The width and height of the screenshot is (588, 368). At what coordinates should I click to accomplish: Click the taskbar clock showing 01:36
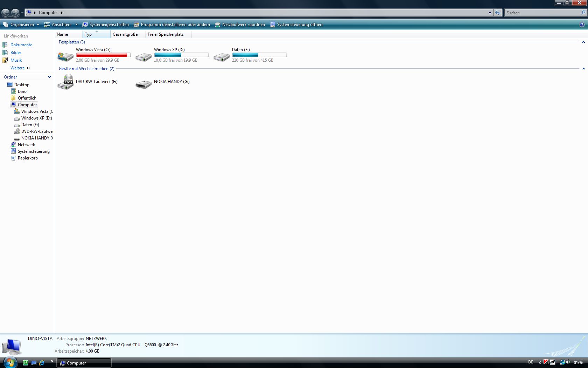[579, 363]
